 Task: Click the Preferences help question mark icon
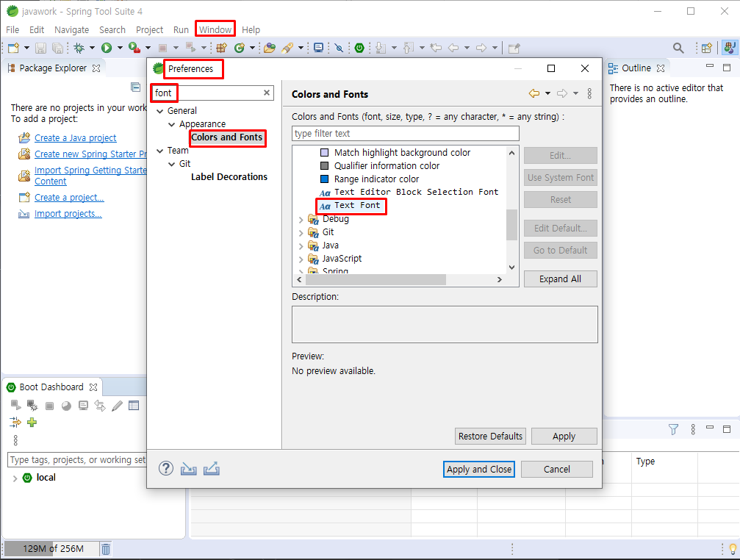(165, 468)
